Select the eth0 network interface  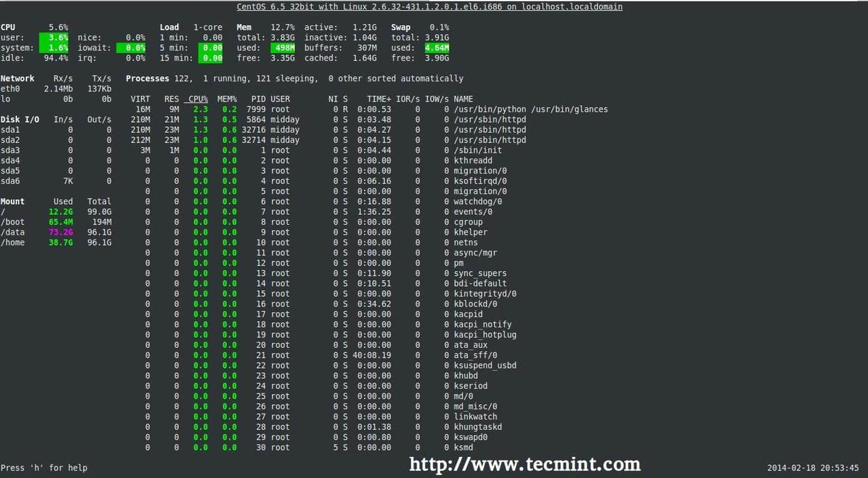coord(10,89)
